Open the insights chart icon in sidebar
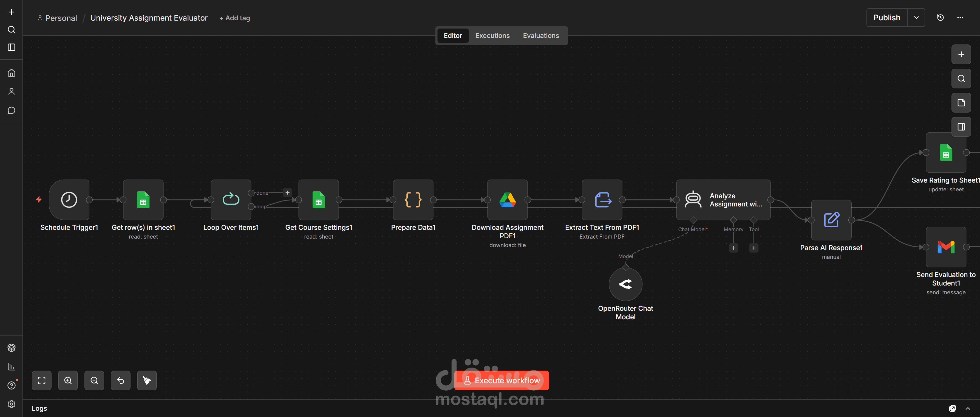 (x=12, y=367)
